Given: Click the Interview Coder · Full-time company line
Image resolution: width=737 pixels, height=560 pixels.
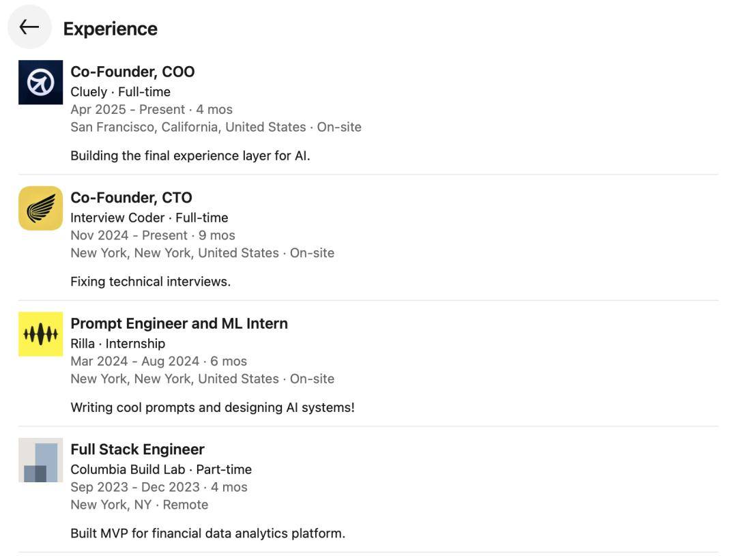Looking at the screenshot, I should coord(149,218).
